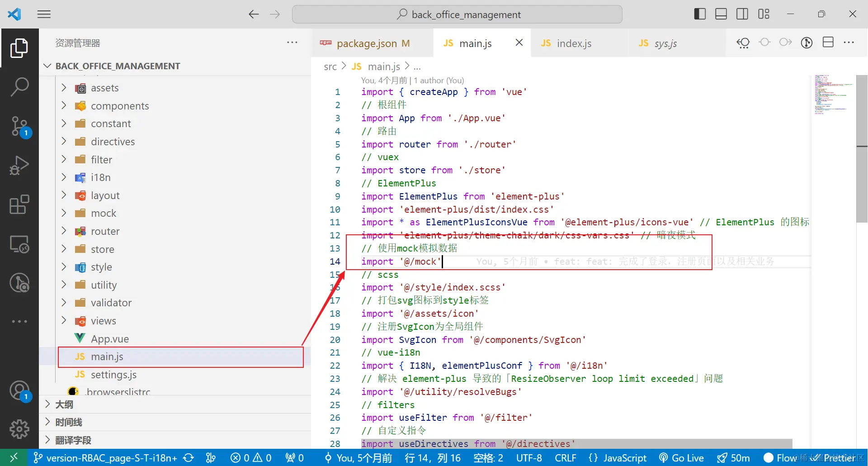Open Run and Debug view

[x=19, y=165]
